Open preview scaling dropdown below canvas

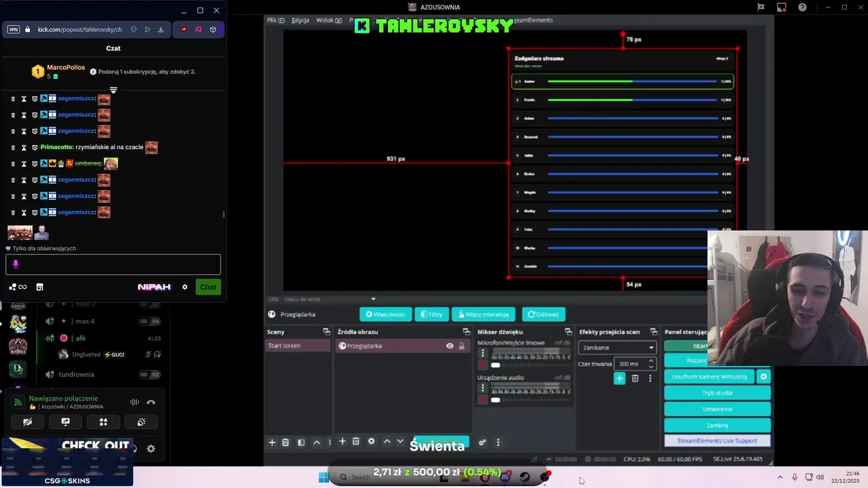pos(373,299)
